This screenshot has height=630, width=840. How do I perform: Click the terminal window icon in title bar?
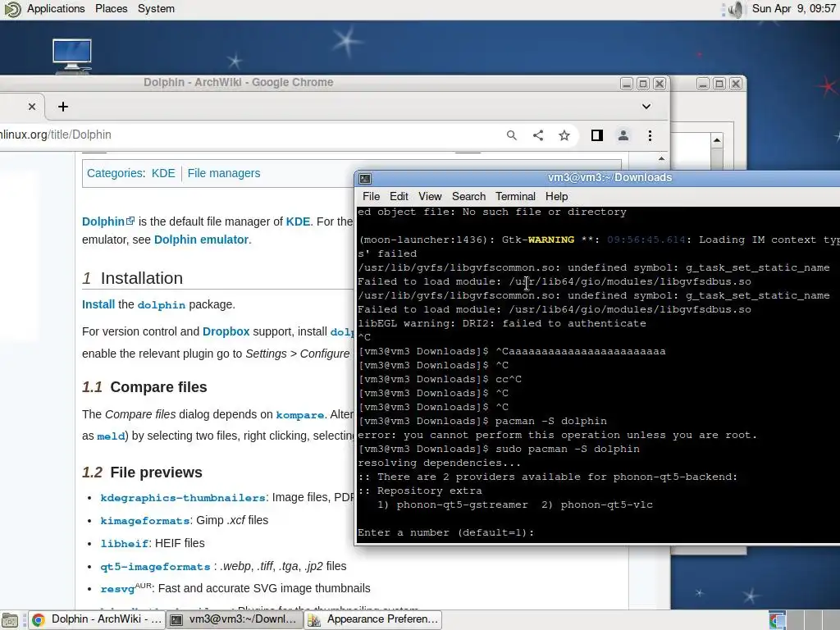[x=365, y=178]
